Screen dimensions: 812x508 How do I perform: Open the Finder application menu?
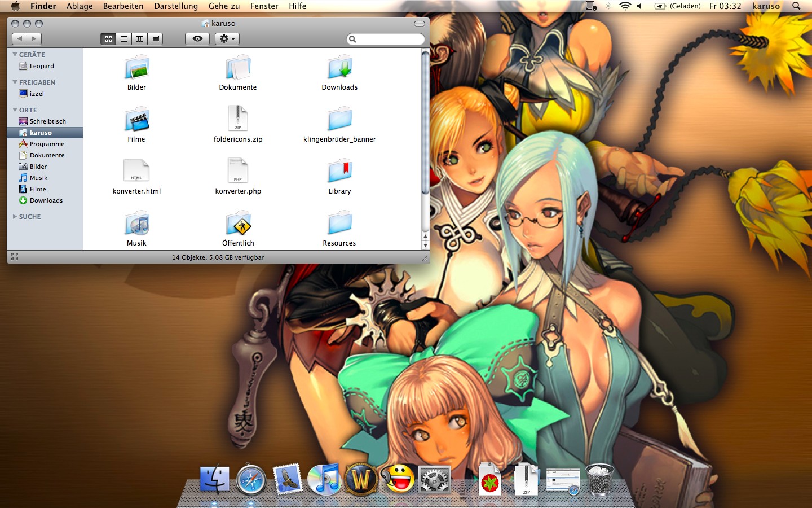coord(43,6)
